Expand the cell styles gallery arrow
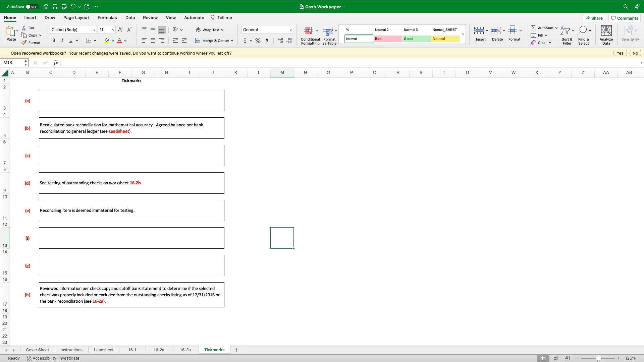 coord(463,34)
